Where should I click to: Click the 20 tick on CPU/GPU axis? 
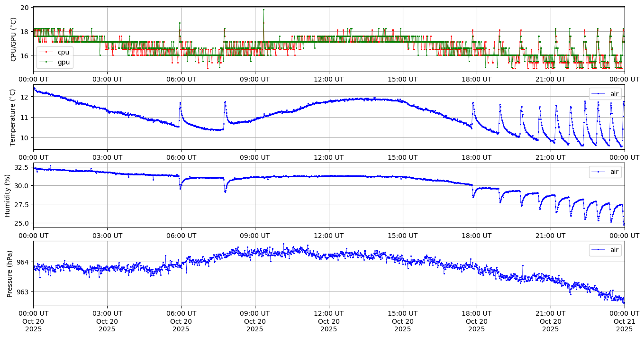click(25, 8)
